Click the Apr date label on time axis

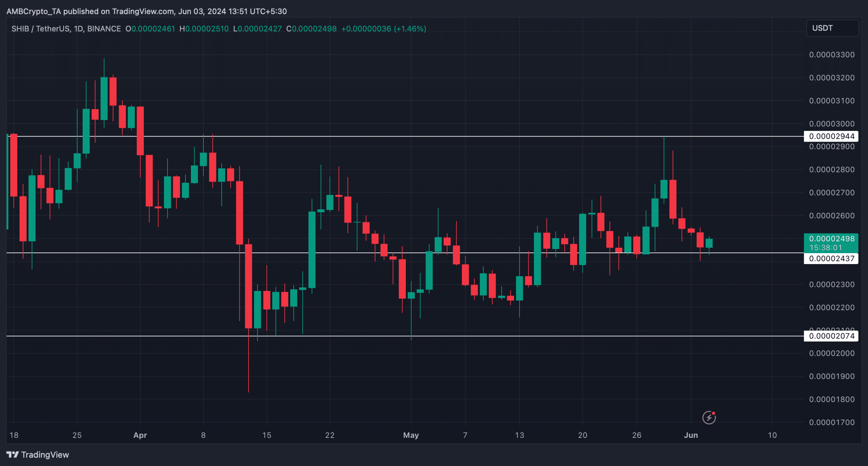coord(140,435)
